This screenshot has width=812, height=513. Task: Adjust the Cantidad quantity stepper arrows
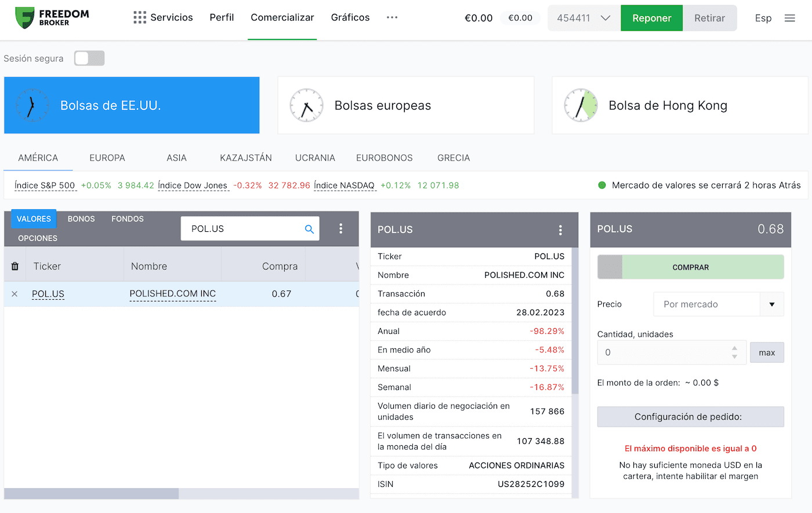click(x=734, y=352)
